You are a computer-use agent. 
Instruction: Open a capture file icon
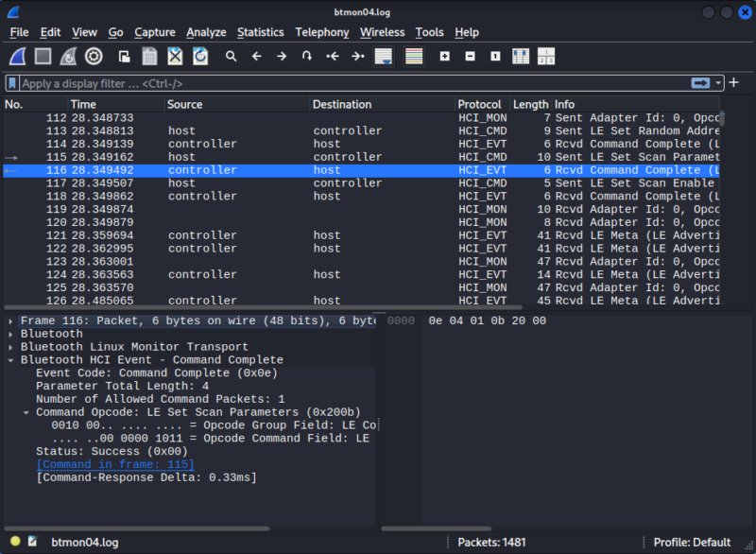(125, 57)
